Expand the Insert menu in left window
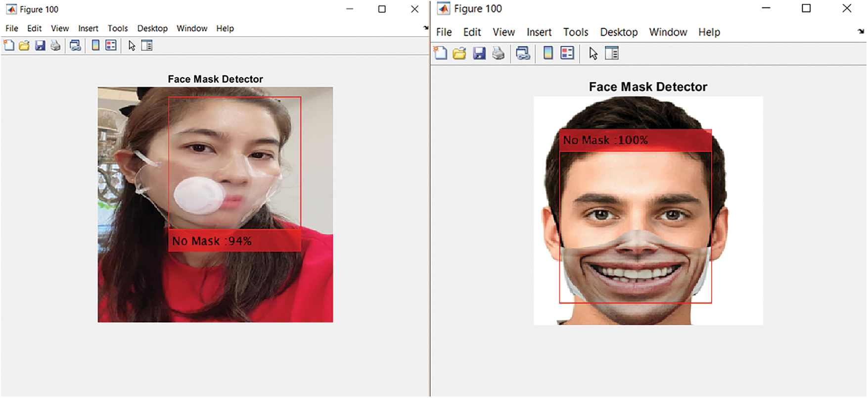868x398 pixels. (x=88, y=29)
